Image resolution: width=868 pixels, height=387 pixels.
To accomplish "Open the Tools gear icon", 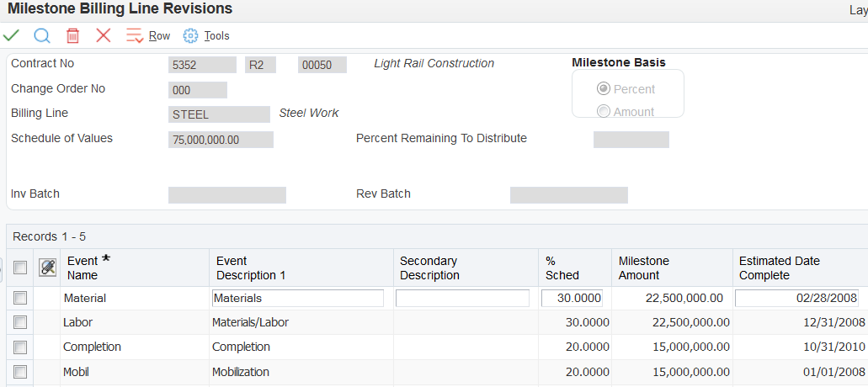I will tap(190, 35).
